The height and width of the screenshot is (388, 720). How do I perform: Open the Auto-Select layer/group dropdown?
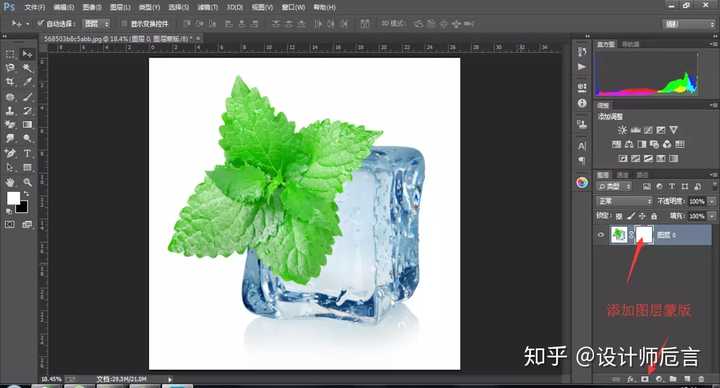click(96, 23)
